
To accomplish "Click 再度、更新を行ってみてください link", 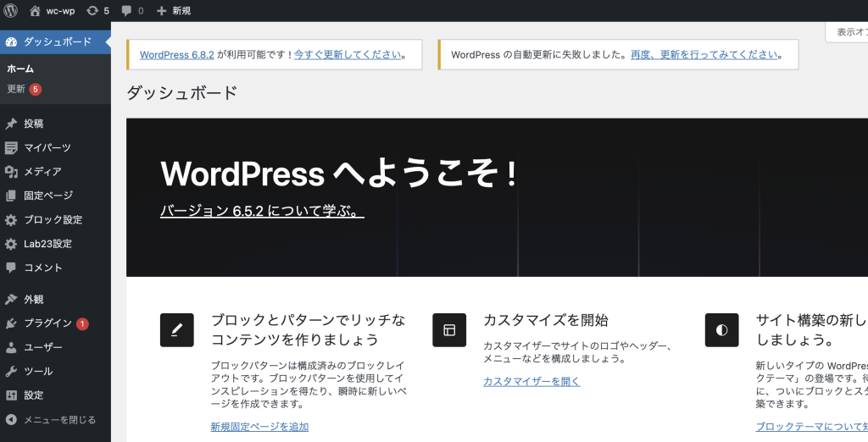I will tap(704, 54).
